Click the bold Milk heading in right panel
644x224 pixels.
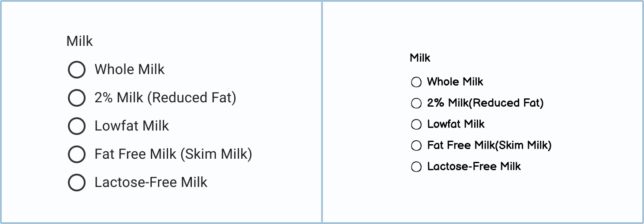(420, 58)
